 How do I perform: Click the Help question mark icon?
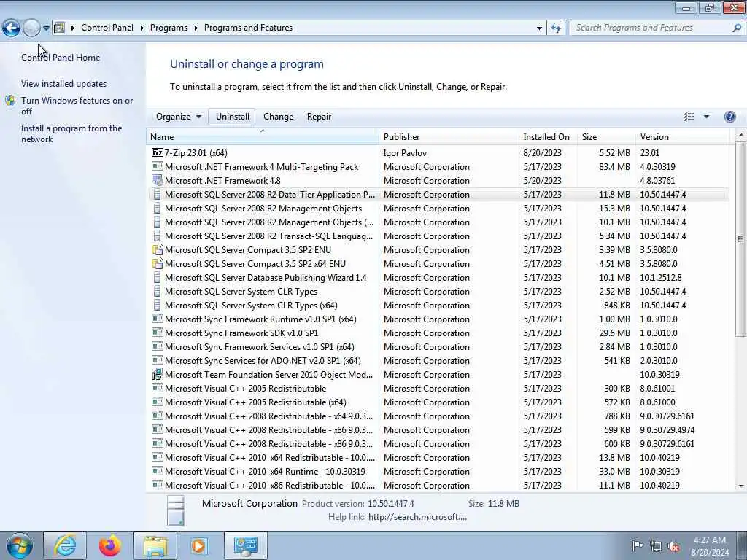(x=729, y=116)
